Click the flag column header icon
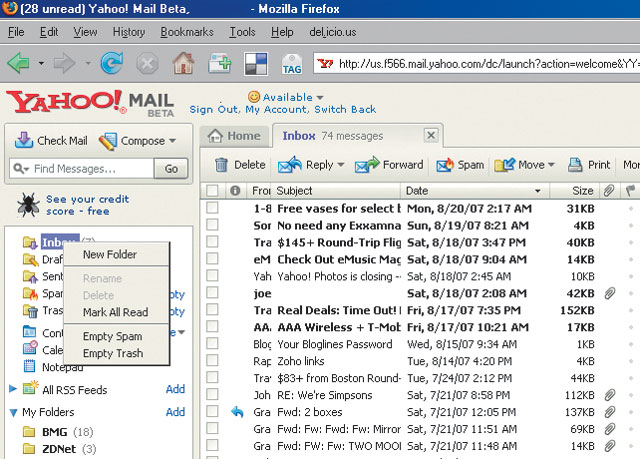Image resolution: width=640 pixels, height=459 pixels. pyautogui.click(x=630, y=190)
